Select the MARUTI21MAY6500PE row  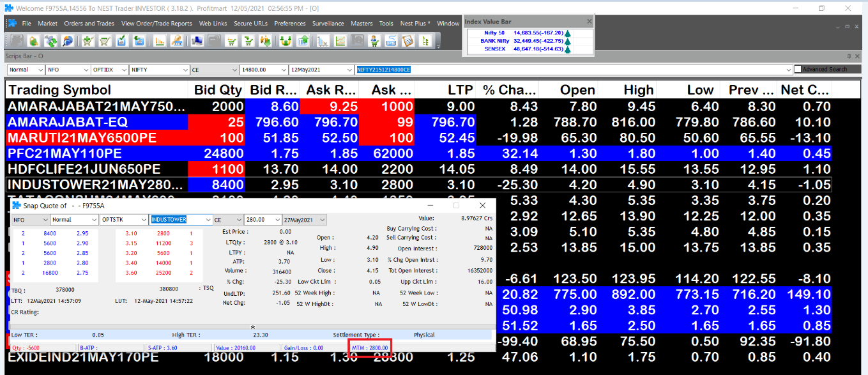[x=418, y=137]
